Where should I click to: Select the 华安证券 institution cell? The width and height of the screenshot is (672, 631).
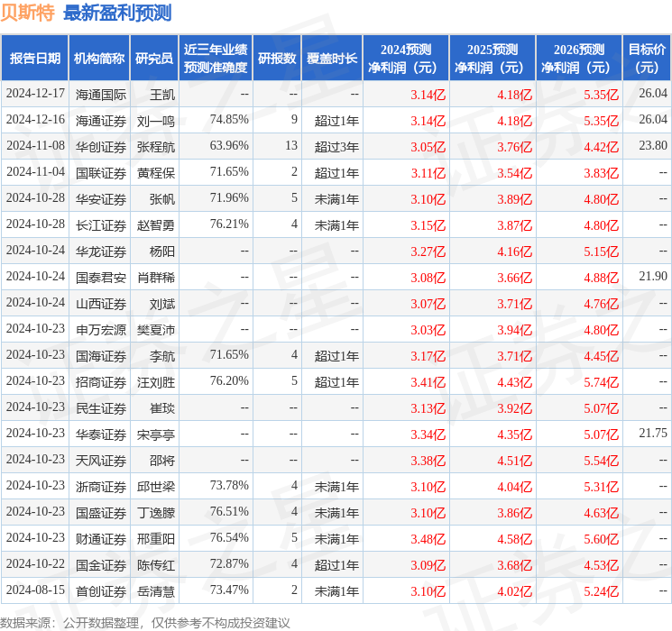[101, 199]
